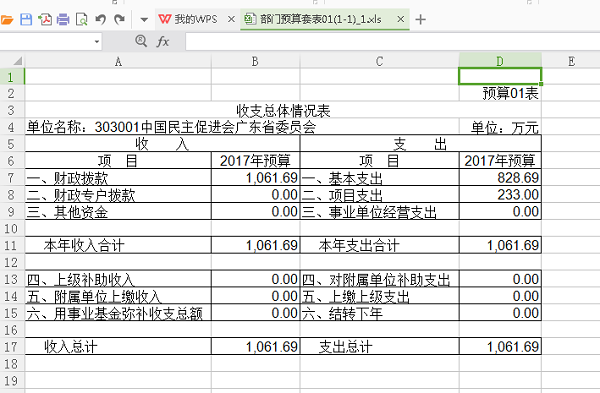This screenshot has height=393, width=600.
Task: Click the zoom magnifier beside fx
Action: (141, 41)
